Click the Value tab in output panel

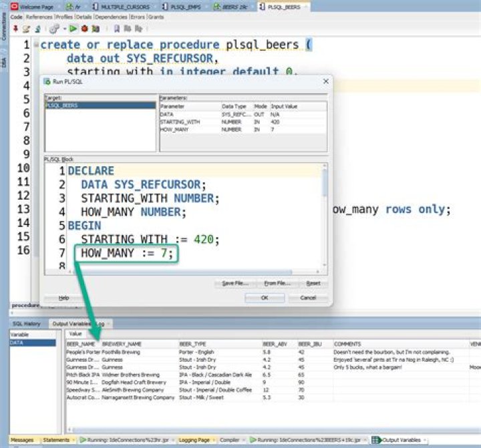[75, 334]
